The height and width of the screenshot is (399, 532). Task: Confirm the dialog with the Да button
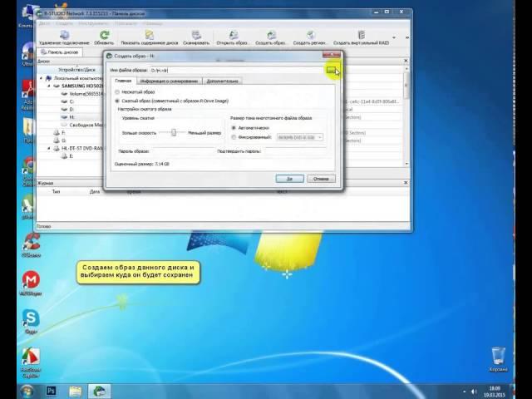click(290, 179)
